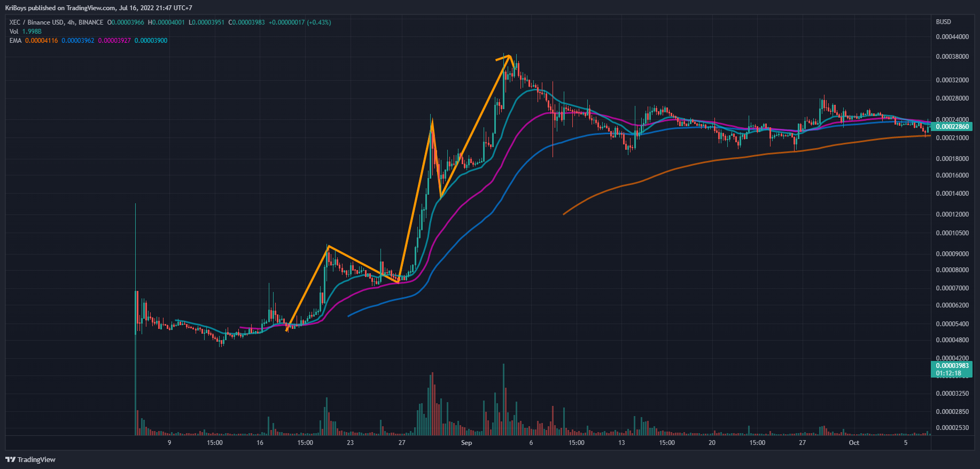Click price axis label 0.00032000

[952, 80]
